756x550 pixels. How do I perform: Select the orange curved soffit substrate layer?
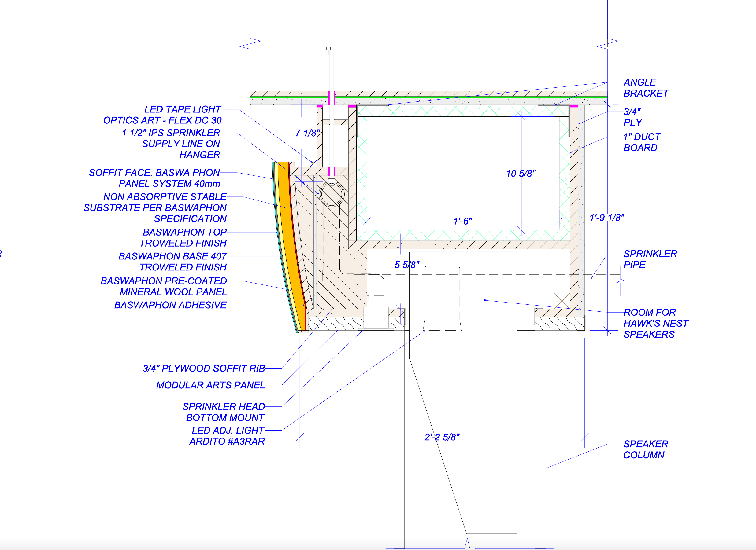tap(287, 230)
